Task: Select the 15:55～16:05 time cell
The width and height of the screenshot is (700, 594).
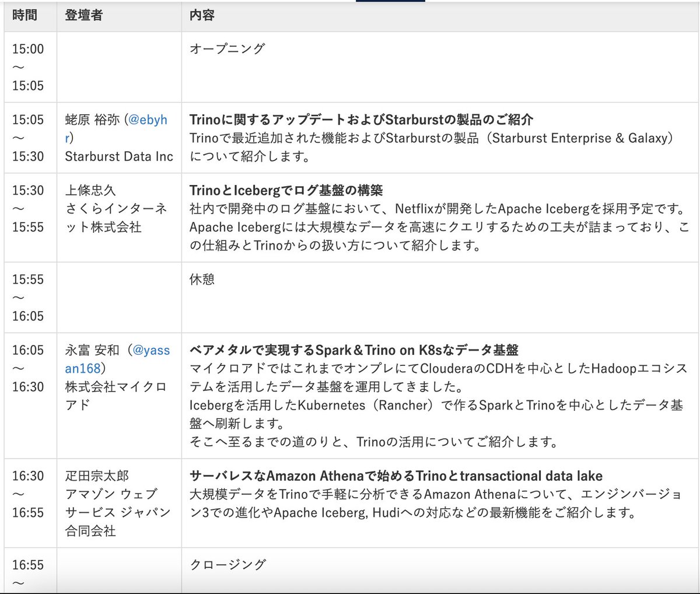Action: [x=30, y=298]
